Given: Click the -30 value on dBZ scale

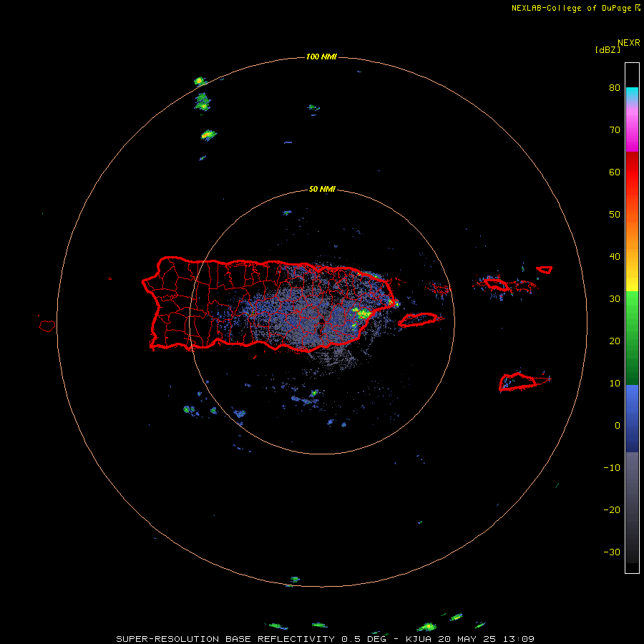Looking at the screenshot, I should pos(612,552).
